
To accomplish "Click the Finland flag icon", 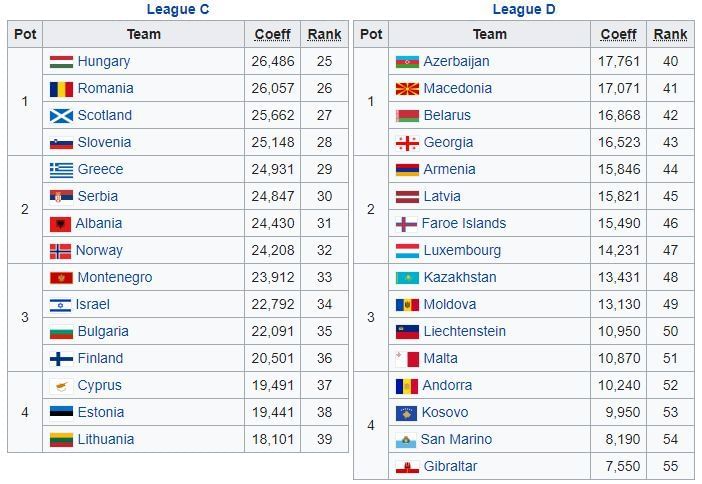I will pyautogui.click(x=61, y=359).
